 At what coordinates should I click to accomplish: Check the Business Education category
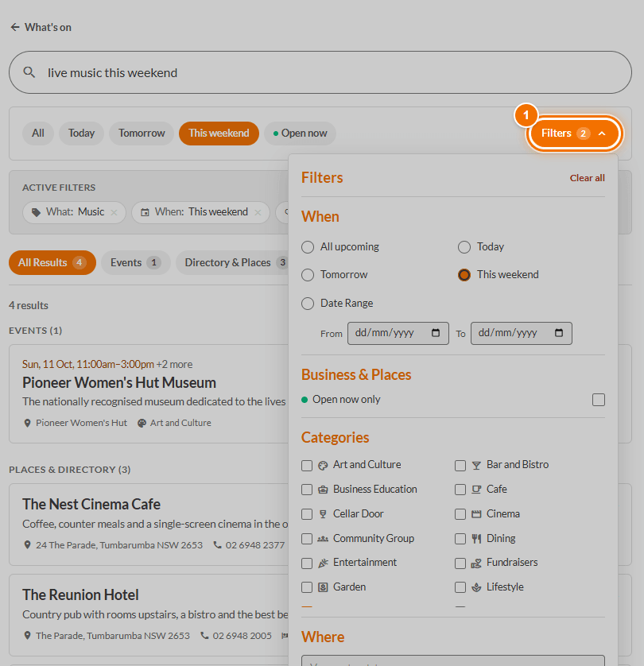tap(307, 490)
